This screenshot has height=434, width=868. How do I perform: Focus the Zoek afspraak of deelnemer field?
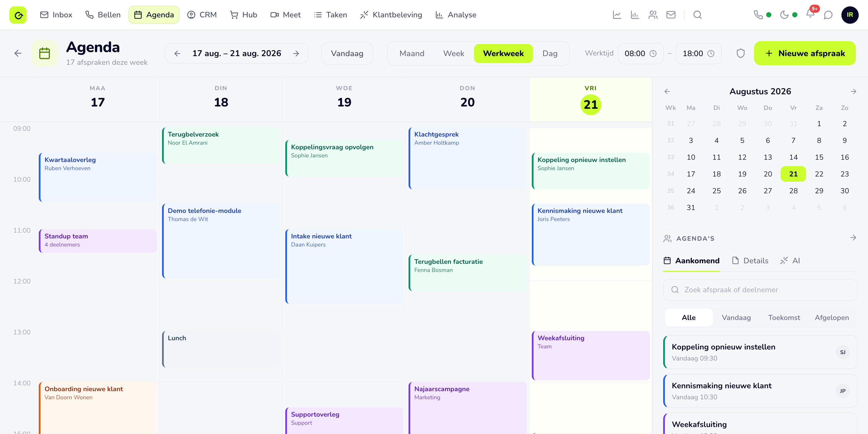coord(760,290)
